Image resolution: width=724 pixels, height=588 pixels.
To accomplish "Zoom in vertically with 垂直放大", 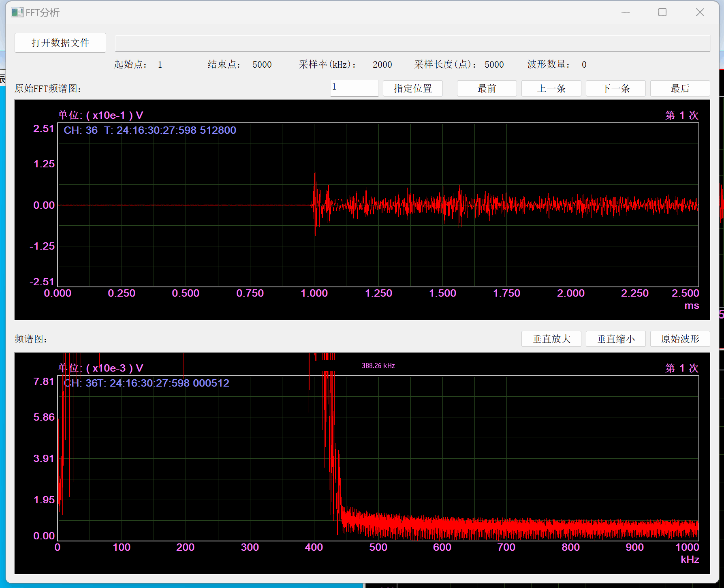I will coord(551,339).
